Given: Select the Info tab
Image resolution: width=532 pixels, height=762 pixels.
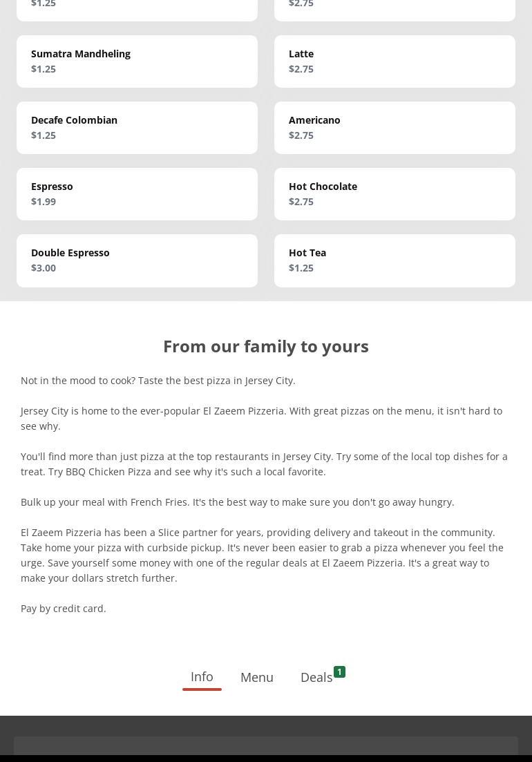Looking at the screenshot, I should click(202, 676).
